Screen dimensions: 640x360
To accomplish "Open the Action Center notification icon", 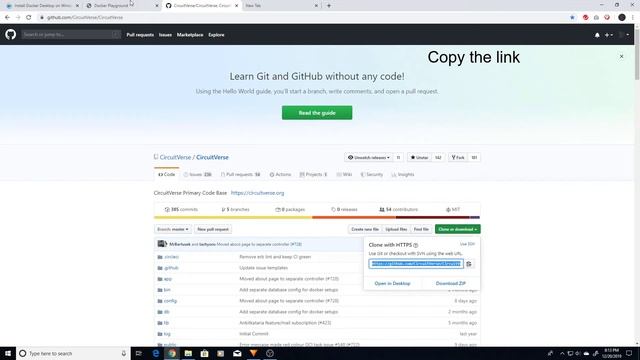I will click(629, 353).
